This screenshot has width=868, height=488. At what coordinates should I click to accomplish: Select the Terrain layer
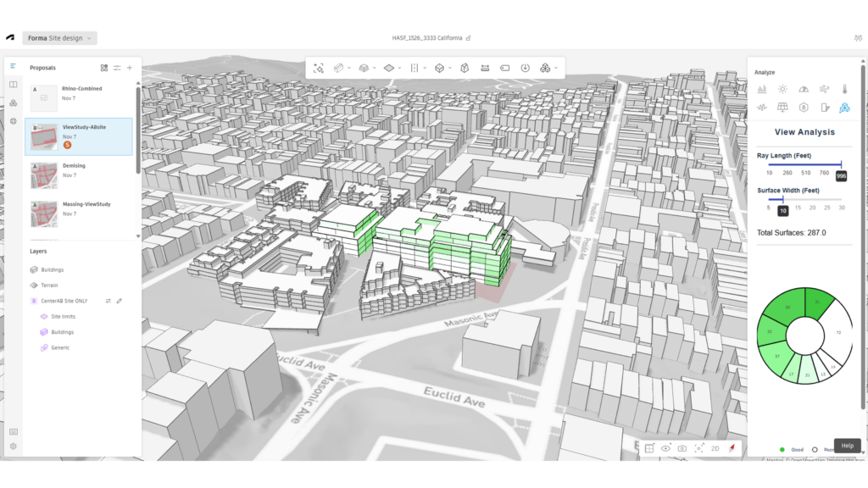(50, 285)
